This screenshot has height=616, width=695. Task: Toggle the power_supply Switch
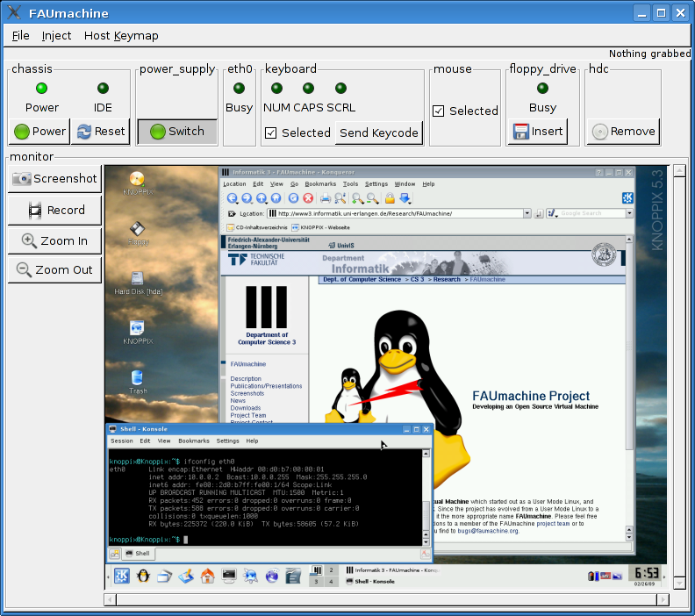[176, 132]
